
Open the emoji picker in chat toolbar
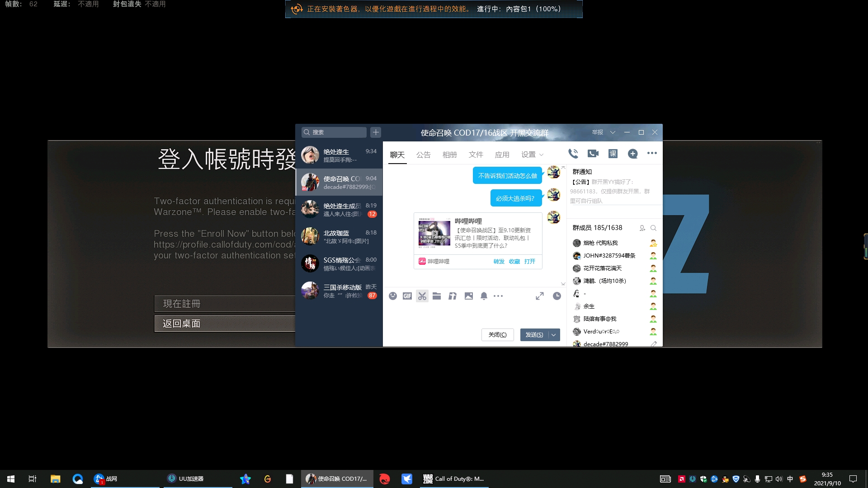(x=393, y=296)
